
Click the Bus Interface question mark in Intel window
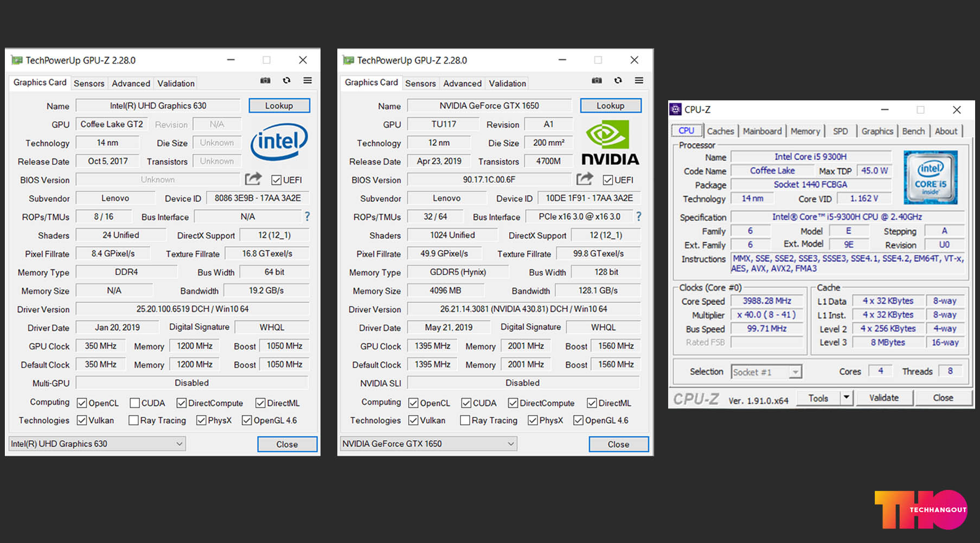pos(307,216)
